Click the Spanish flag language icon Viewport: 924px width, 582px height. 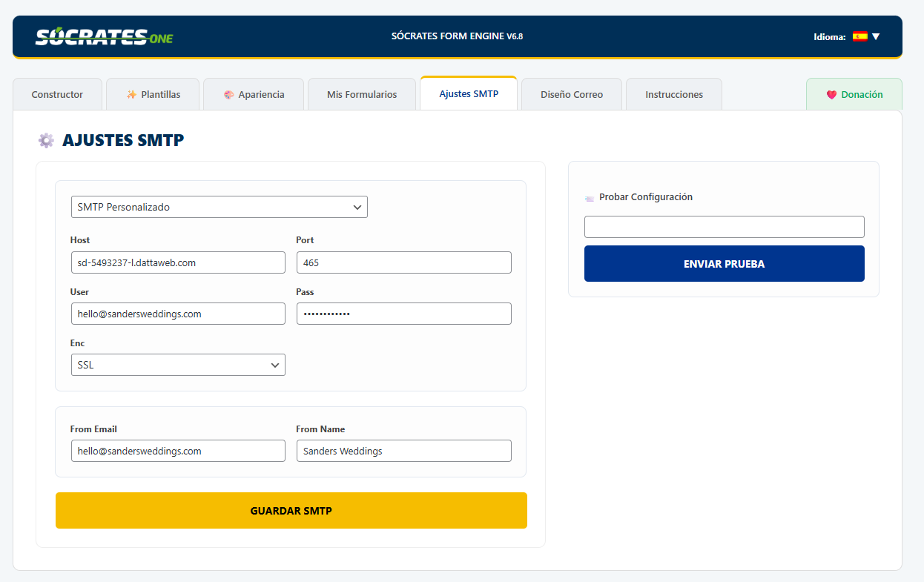coord(859,36)
